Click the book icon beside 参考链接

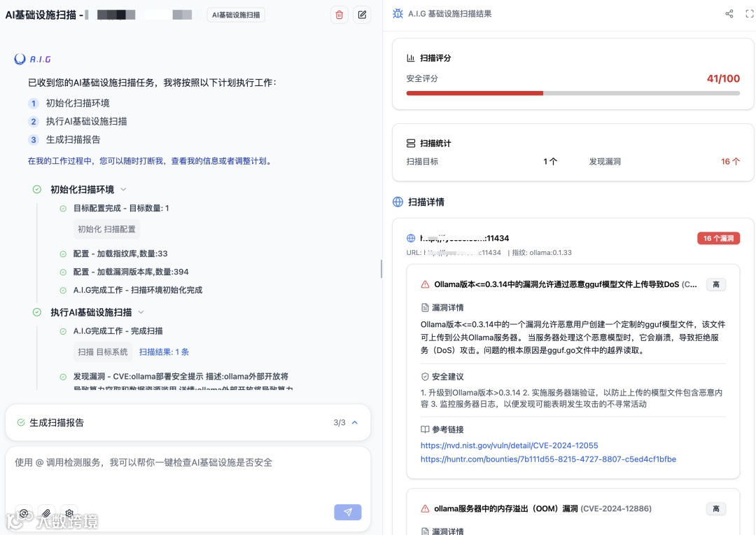tap(425, 429)
